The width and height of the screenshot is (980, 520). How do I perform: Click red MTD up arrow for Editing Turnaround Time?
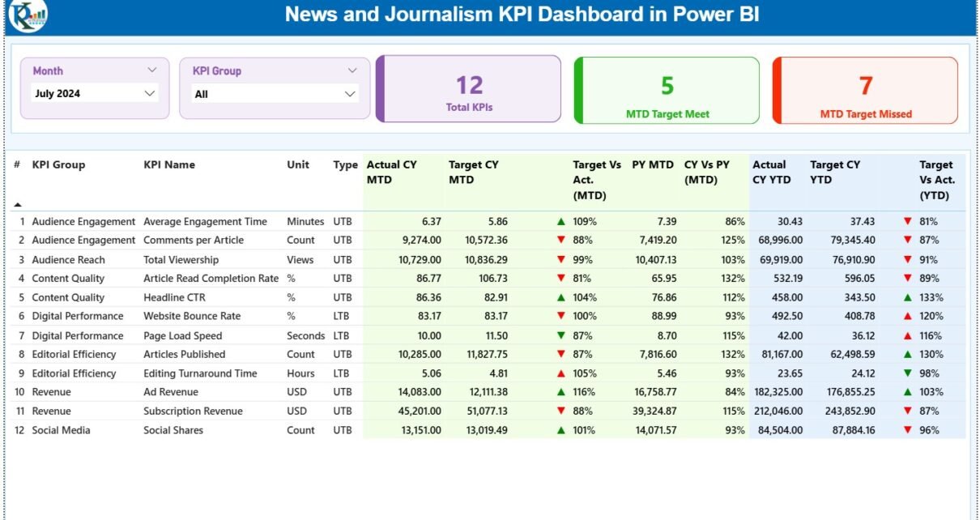[x=560, y=373]
